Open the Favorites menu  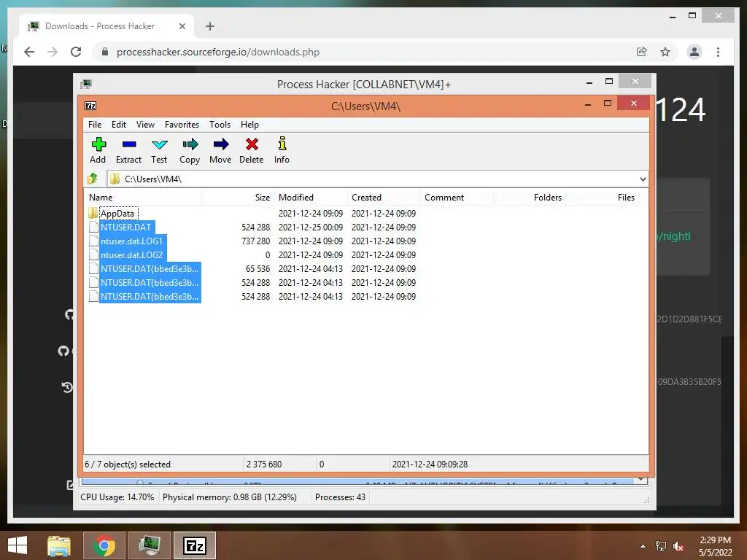coord(182,124)
